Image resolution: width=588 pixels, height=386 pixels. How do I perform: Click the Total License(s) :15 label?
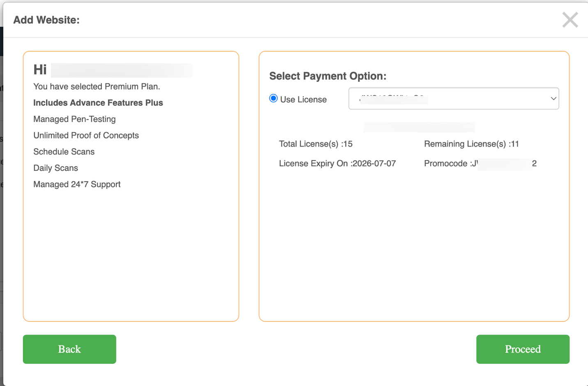[x=316, y=144]
